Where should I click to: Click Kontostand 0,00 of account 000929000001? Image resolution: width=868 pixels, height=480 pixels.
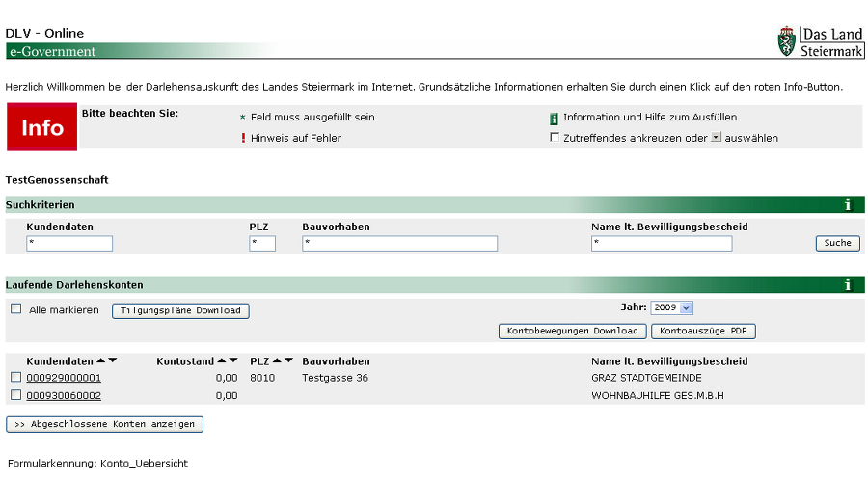[227, 378]
